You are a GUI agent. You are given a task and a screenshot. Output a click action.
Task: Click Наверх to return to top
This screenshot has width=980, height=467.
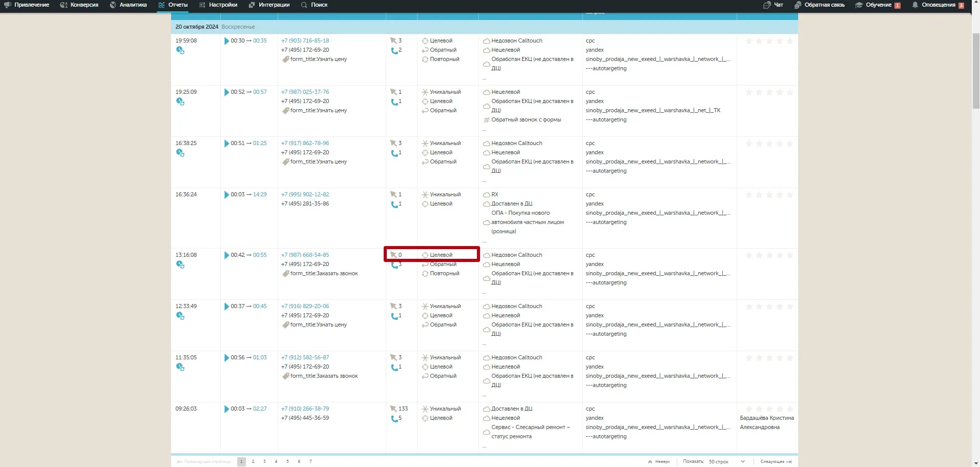tap(659, 461)
